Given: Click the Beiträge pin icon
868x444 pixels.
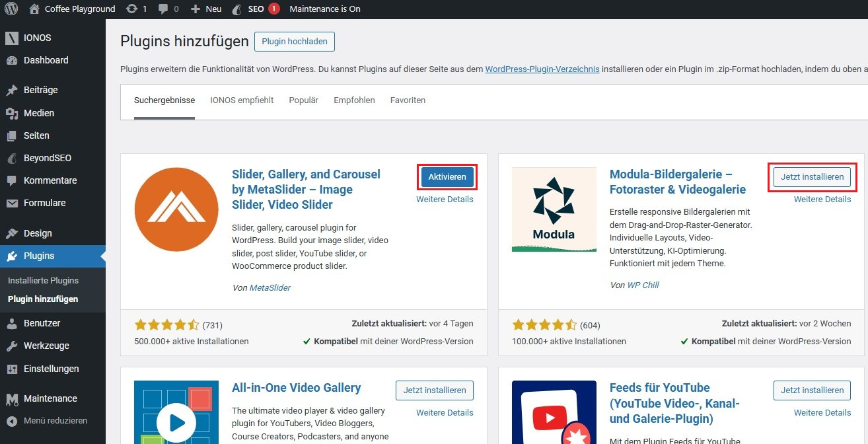Looking at the screenshot, I should coord(12,90).
